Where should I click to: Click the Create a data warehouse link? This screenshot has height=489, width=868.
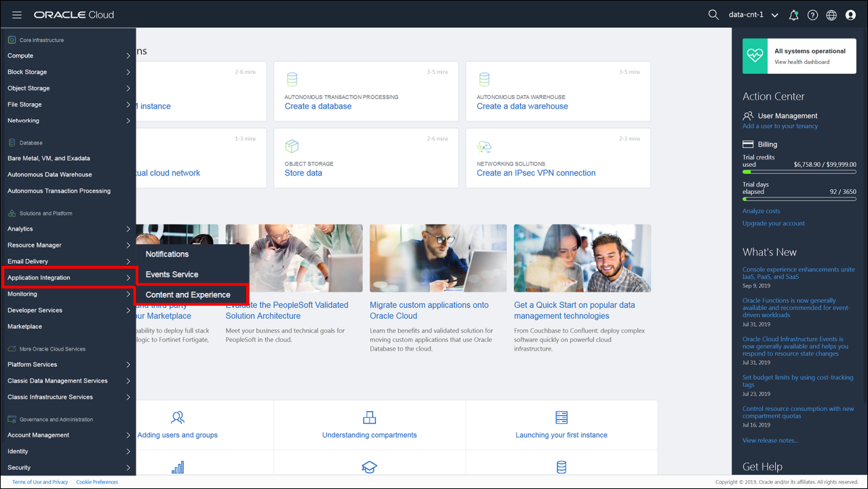522,106
